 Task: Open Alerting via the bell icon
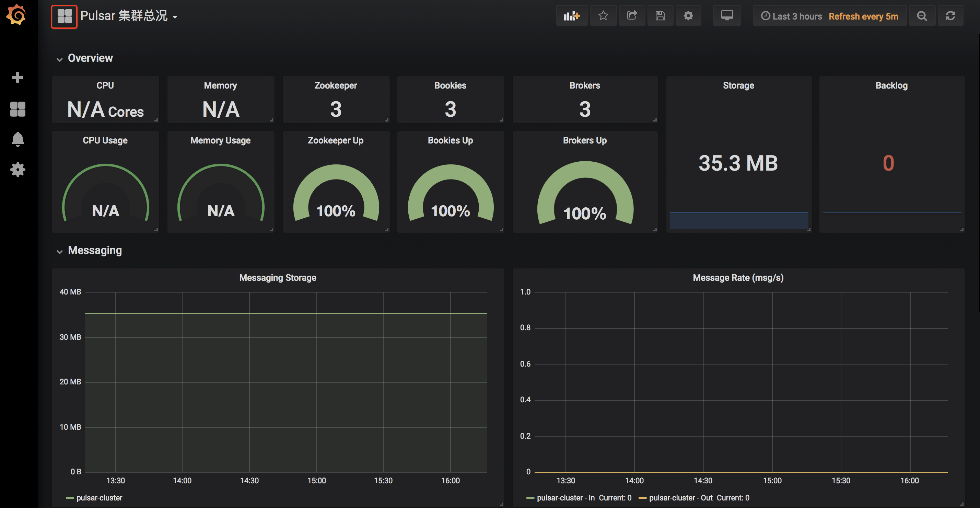pos(17,139)
